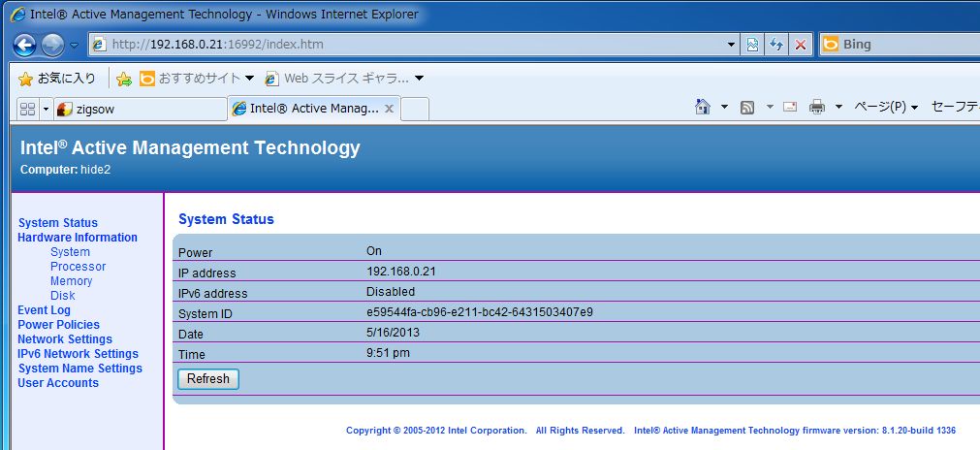Viewport: 980px width, 450px height.
Task: Click the Power value On
Action: point(374,251)
